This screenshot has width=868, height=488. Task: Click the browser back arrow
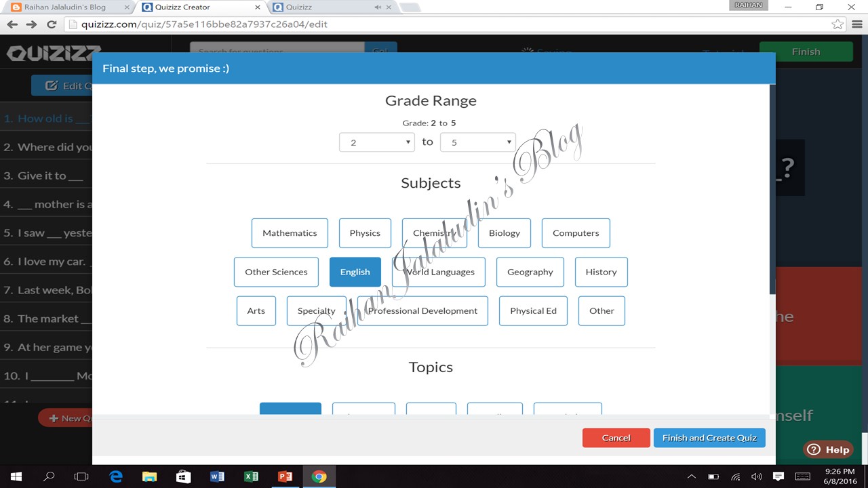[x=12, y=23]
